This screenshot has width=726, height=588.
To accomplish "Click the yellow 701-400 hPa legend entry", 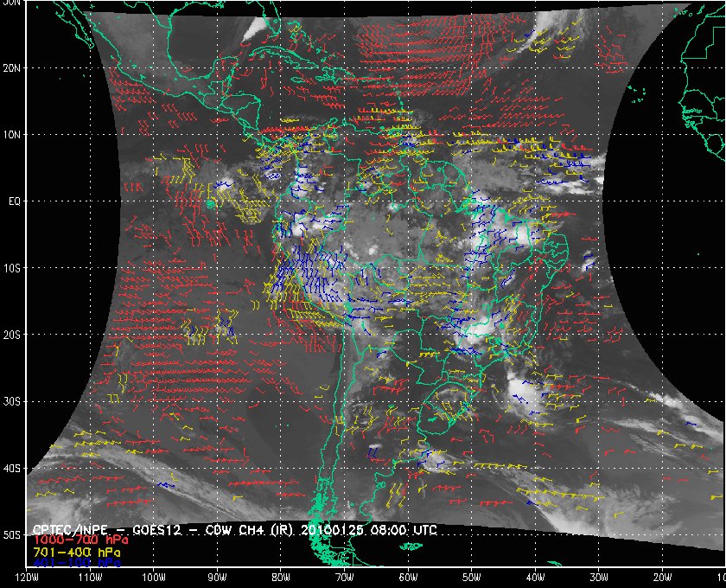I will point(77,551).
